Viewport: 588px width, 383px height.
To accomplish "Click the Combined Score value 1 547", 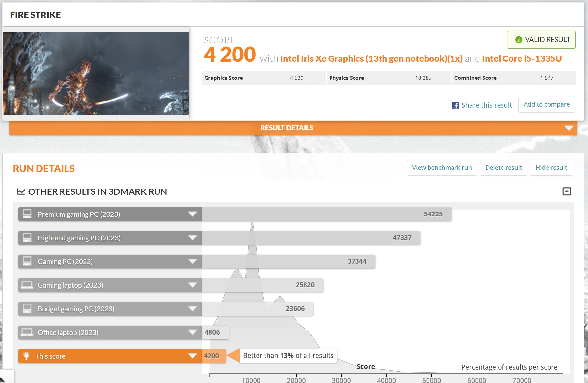I will coord(547,78).
